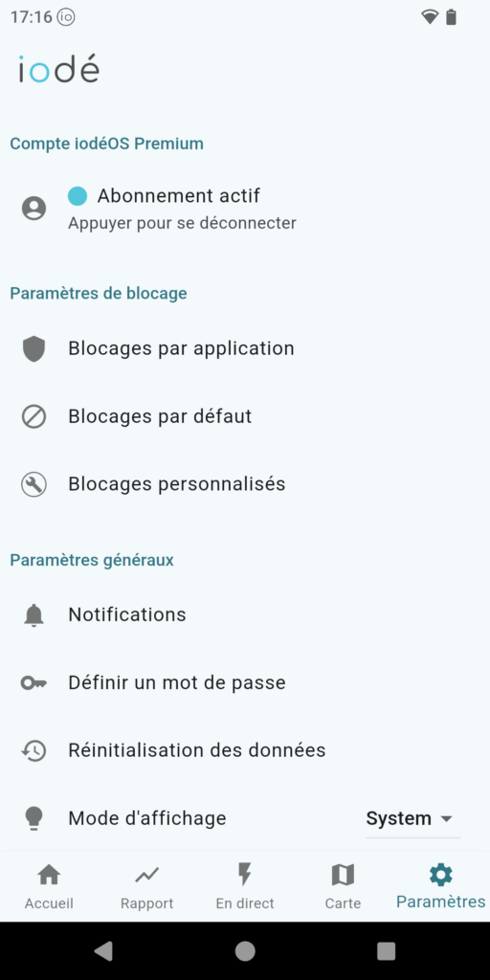
Task: Tap the bell icon for Notifications
Action: click(33, 615)
